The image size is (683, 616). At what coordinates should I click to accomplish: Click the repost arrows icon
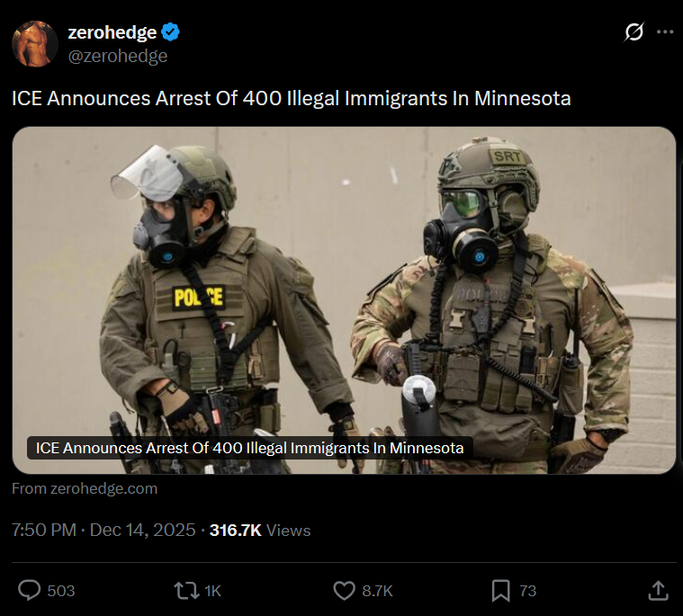click(x=186, y=591)
